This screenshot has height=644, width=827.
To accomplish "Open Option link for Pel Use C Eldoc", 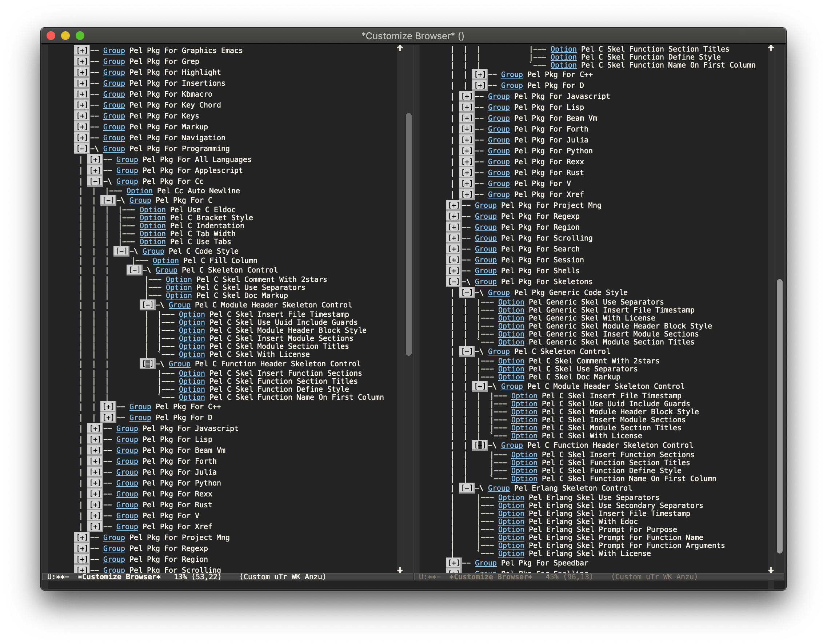I will point(153,210).
